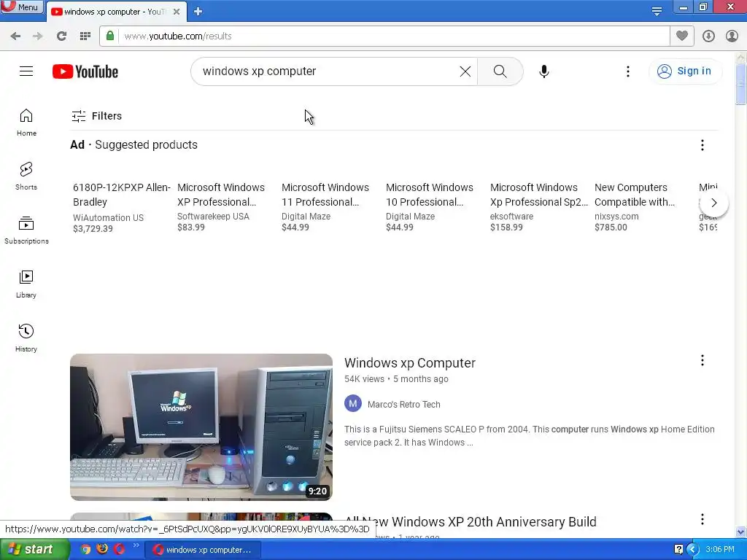Click the $83.99 price text
Viewport: 747px width, 560px height.
click(191, 227)
